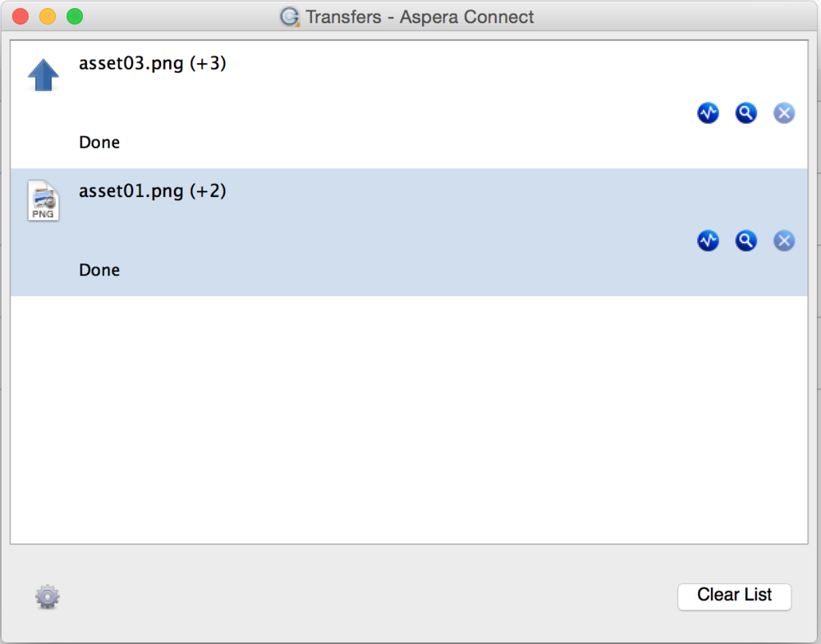This screenshot has width=821, height=644.
Task: Remove asset03.png transfer with X icon
Action: (x=784, y=113)
